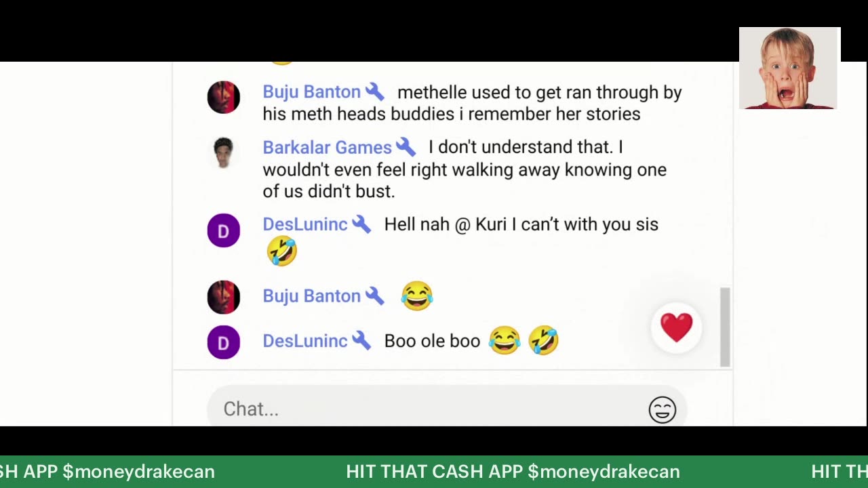Viewport: 868px width, 488px height.
Task: Click the chat scrollbar thumb
Action: coord(725,327)
